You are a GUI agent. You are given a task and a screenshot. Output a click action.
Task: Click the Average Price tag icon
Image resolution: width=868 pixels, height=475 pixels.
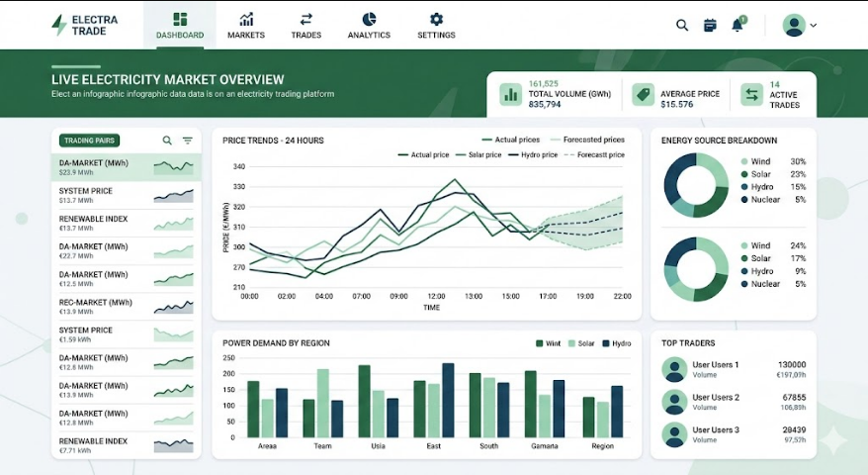pos(643,94)
